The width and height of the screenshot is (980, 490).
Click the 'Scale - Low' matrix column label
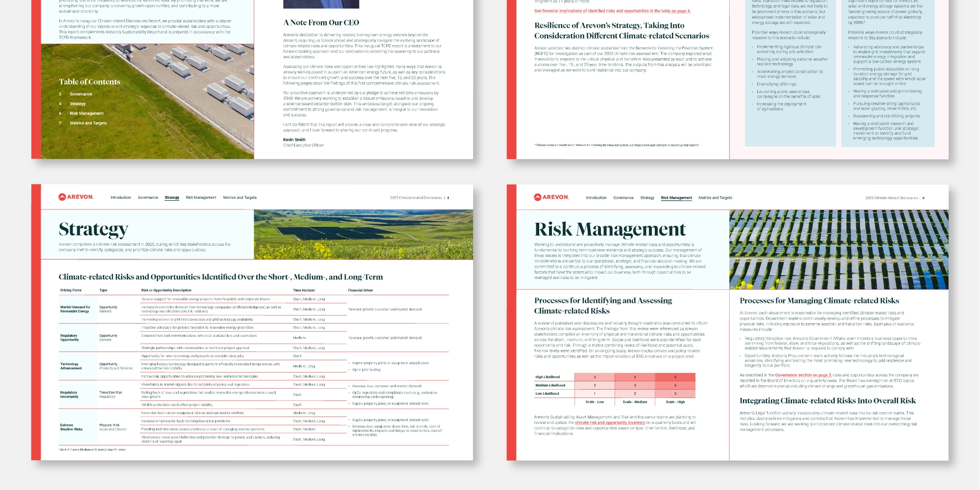pyautogui.click(x=595, y=402)
